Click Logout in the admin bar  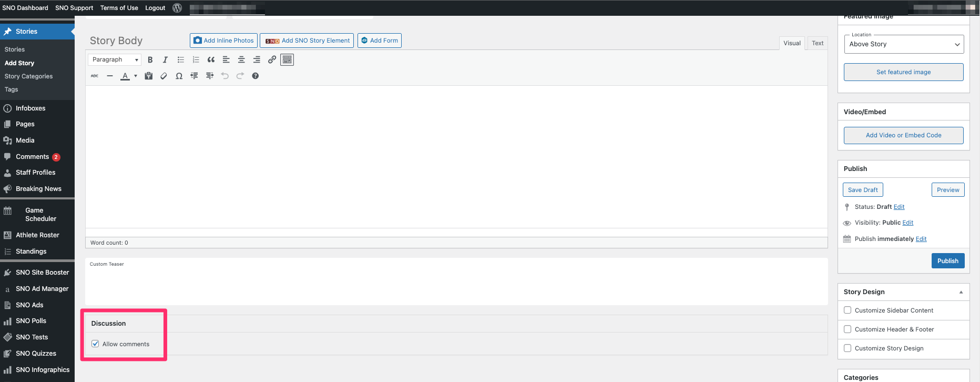coord(155,8)
